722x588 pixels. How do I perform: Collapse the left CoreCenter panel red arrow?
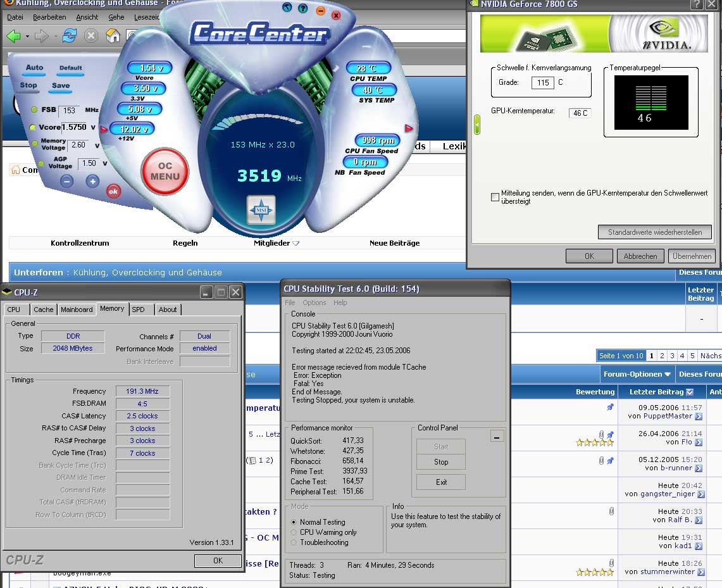(104, 129)
